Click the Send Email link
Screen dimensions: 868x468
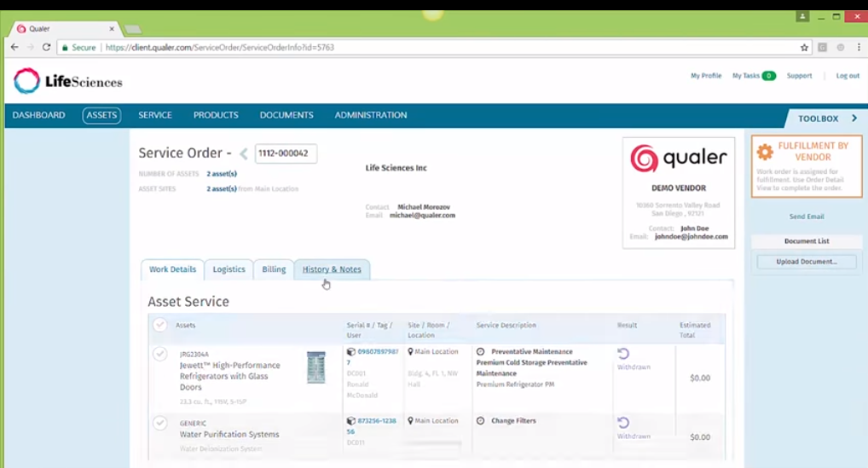click(x=806, y=217)
